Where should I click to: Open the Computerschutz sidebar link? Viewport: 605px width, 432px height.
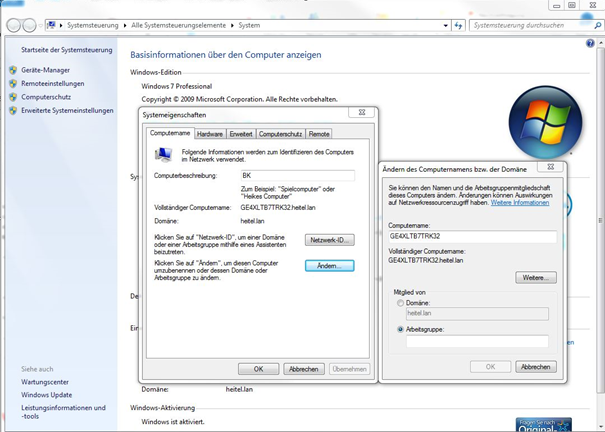pyautogui.click(x=46, y=97)
